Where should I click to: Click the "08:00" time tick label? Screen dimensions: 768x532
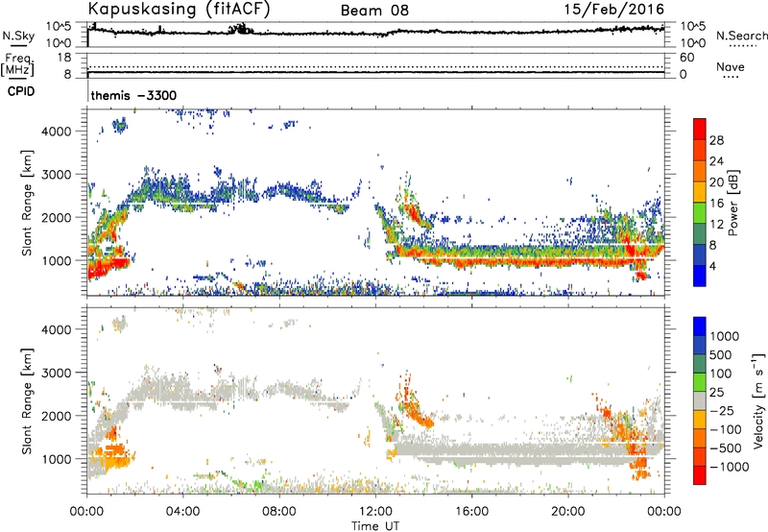click(x=279, y=512)
